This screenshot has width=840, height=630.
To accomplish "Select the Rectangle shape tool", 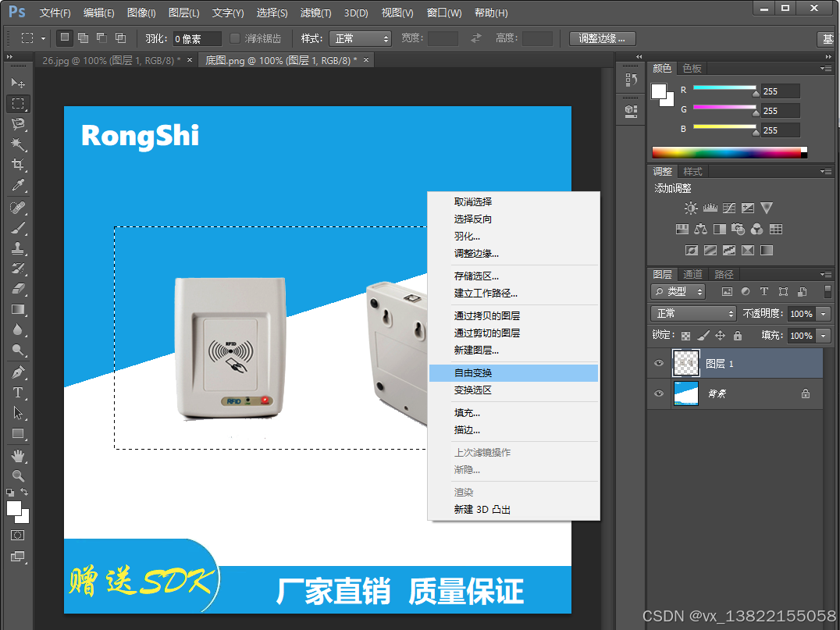I will click(18, 433).
